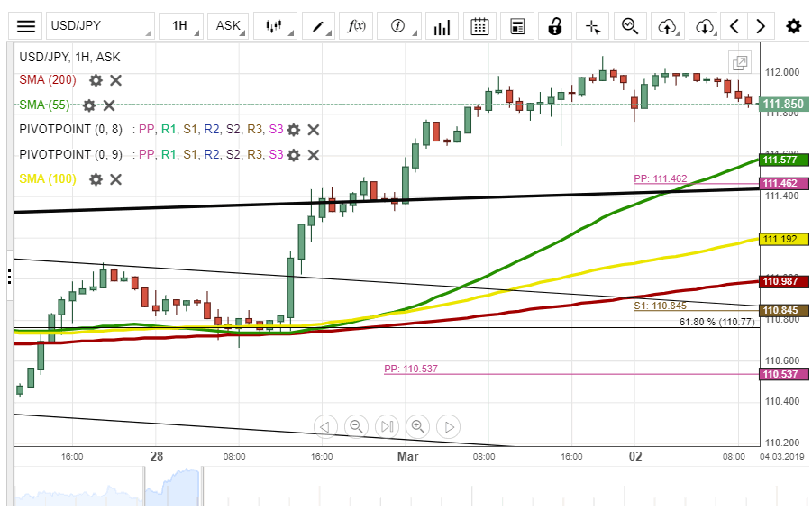The height and width of the screenshot is (511, 812).
Task: Remove the SMA (200) indicator
Action: pyautogui.click(x=116, y=80)
